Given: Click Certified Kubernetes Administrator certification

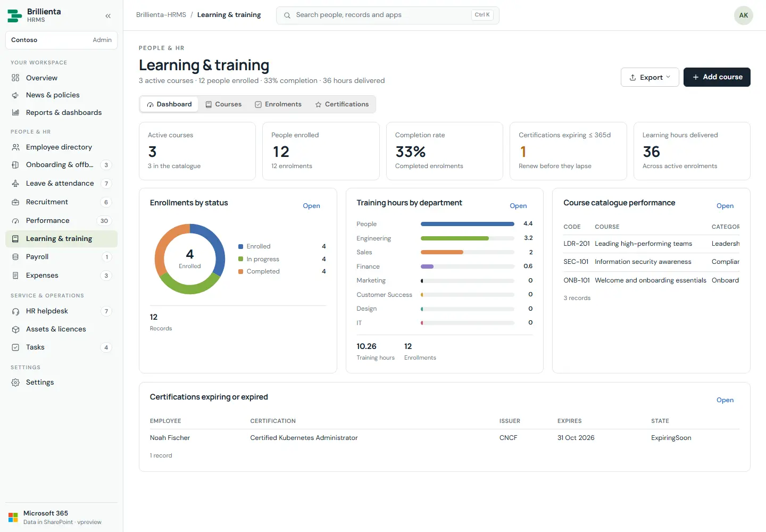Looking at the screenshot, I should 304,438.
